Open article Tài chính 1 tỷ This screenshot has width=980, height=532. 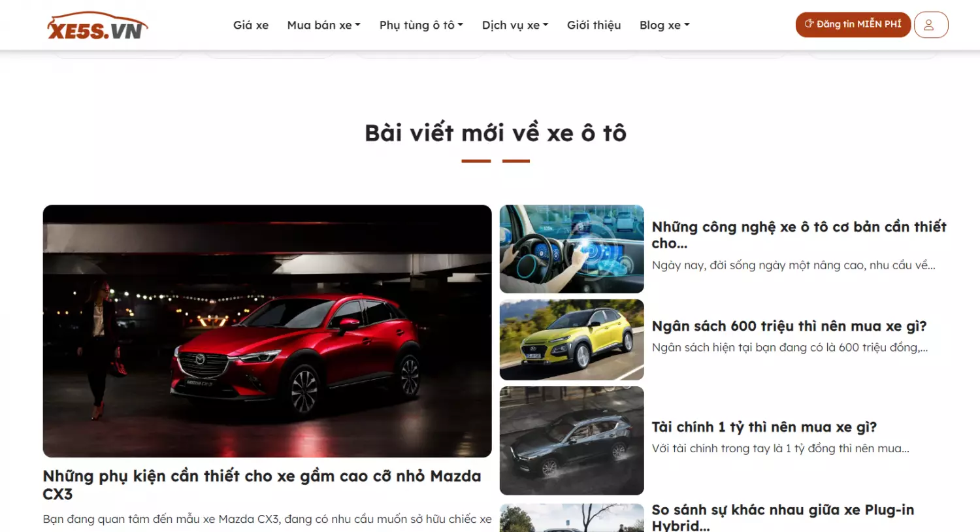pos(764,427)
